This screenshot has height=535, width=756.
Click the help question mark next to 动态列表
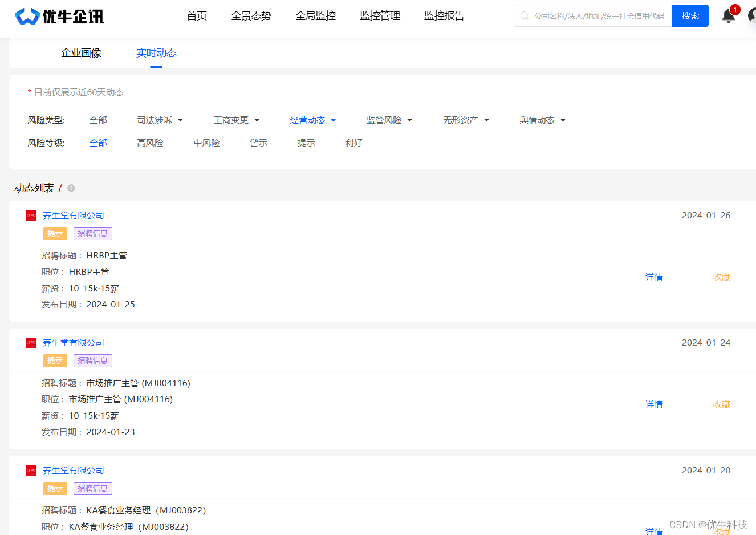pyautogui.click(x=71, y=188)
